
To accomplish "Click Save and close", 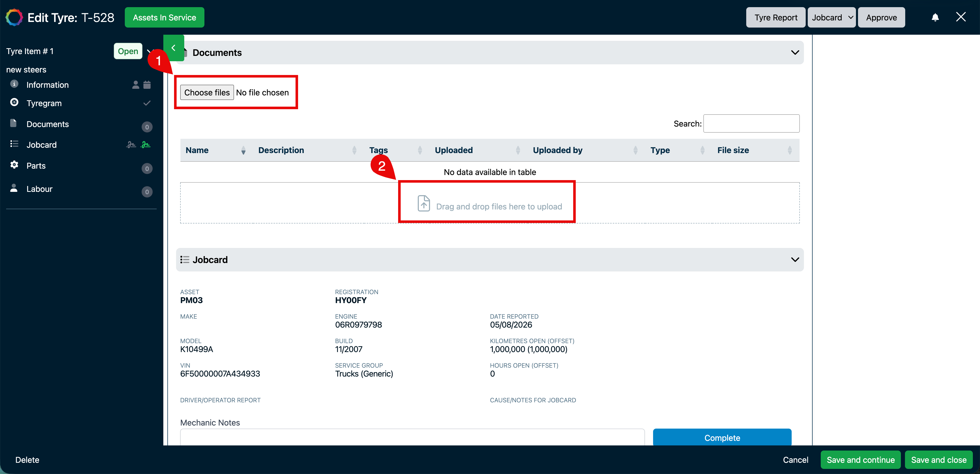I will pyautogui.click(x=939, y=460).
